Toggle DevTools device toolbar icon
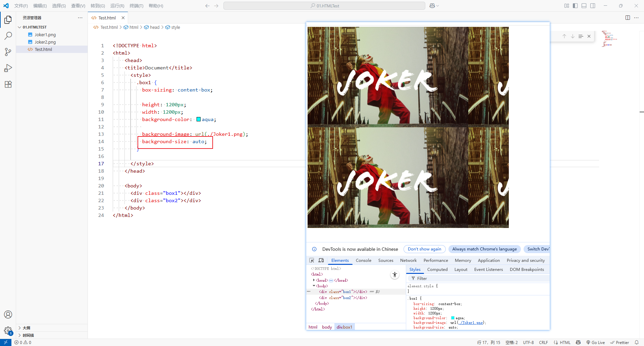Viewport: 644px width, 346px height. pyautogui.click(x=321, y=260)
